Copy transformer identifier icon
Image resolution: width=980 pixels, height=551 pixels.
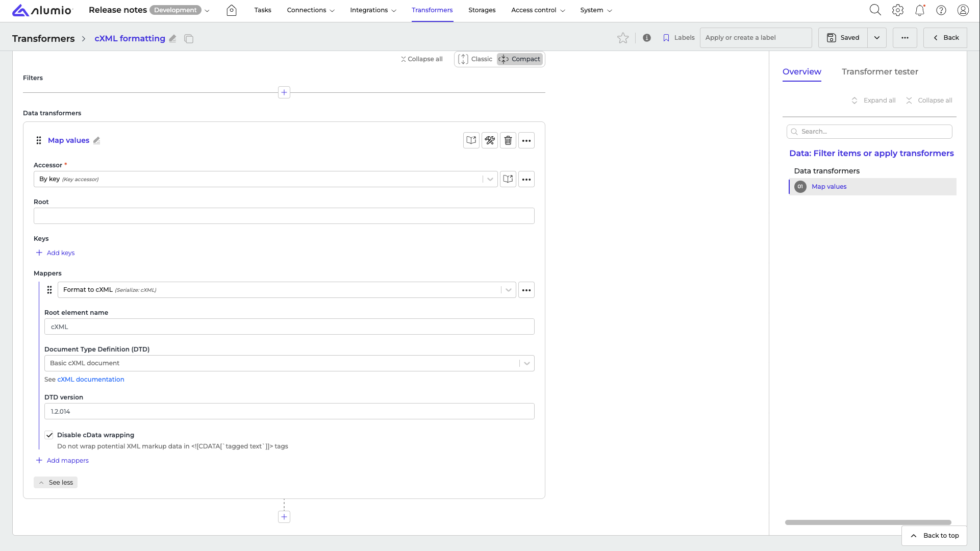[x=189, y=39]
